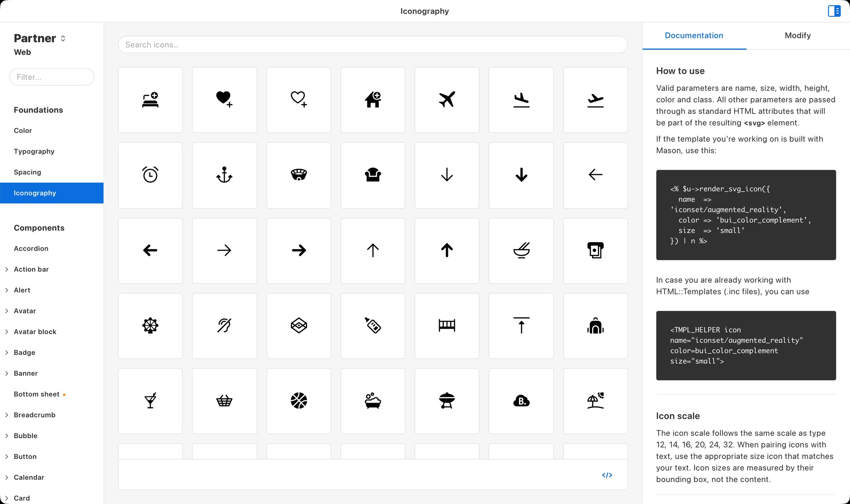The width and height of the screenshot is (850, 504).
Task: Select the backpack icon tile
Action: click(x=595, y=326)
